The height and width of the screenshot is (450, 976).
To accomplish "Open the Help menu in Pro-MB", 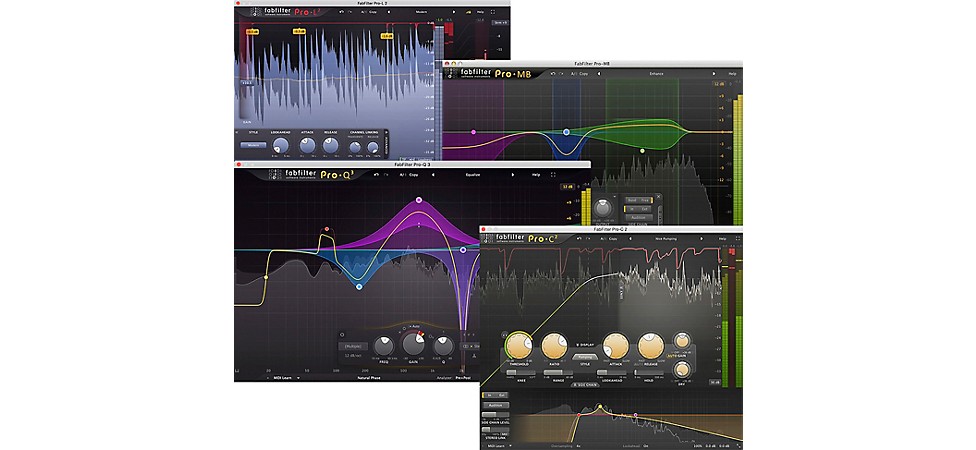I will (x=733, y=74).
